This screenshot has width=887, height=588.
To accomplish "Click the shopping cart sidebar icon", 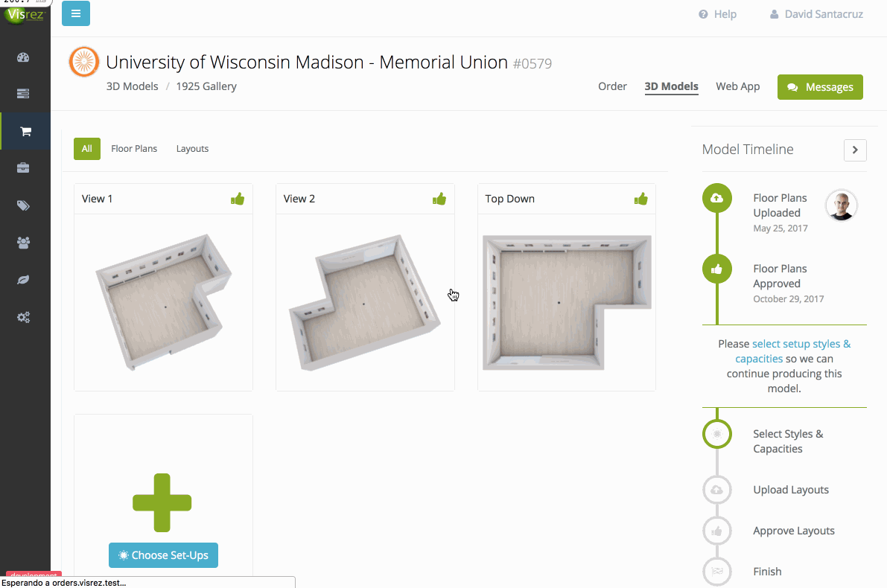I will click(x=25, y=131).
